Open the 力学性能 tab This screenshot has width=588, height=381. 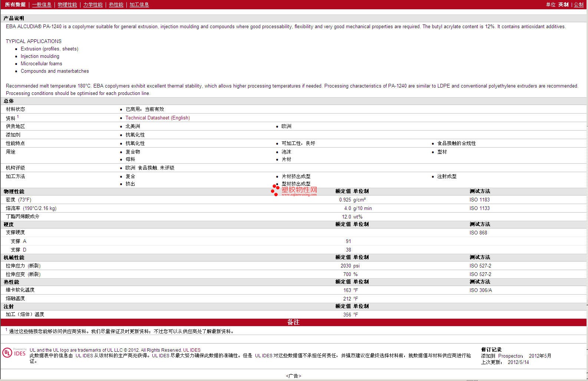tap(93, 4)
